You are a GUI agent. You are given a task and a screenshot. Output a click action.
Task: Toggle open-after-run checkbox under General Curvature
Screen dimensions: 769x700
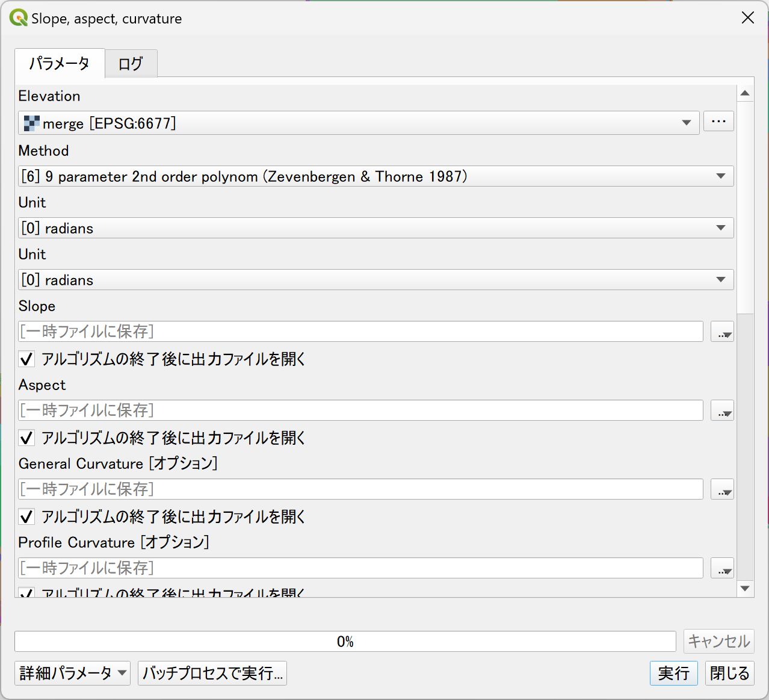(26, 517)
